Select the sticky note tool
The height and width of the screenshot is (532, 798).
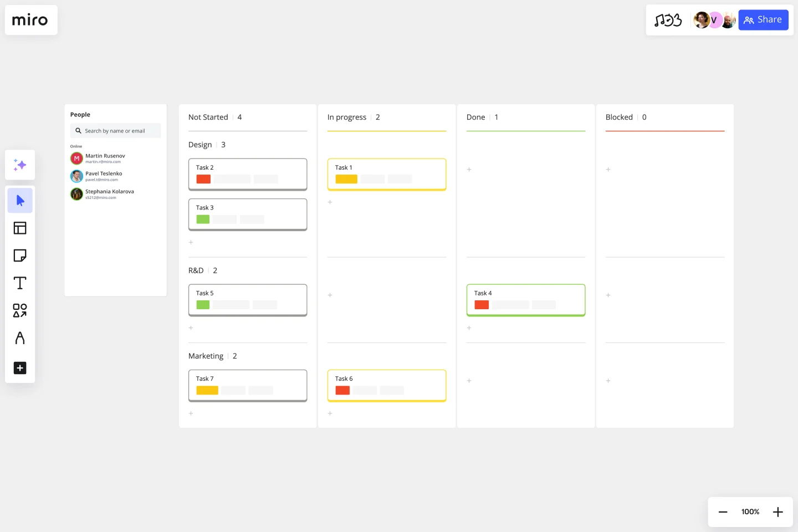click(20, 255)
